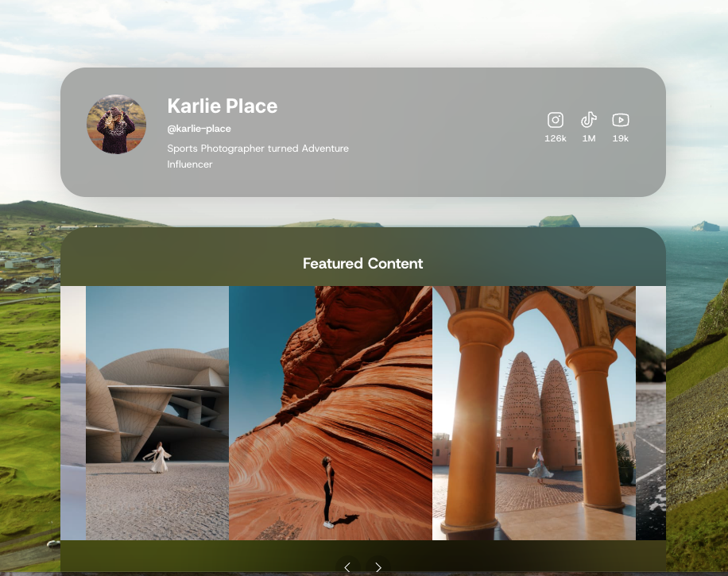
Task: Click the 19k YouTube subscriber count
Action: [620, 138]
